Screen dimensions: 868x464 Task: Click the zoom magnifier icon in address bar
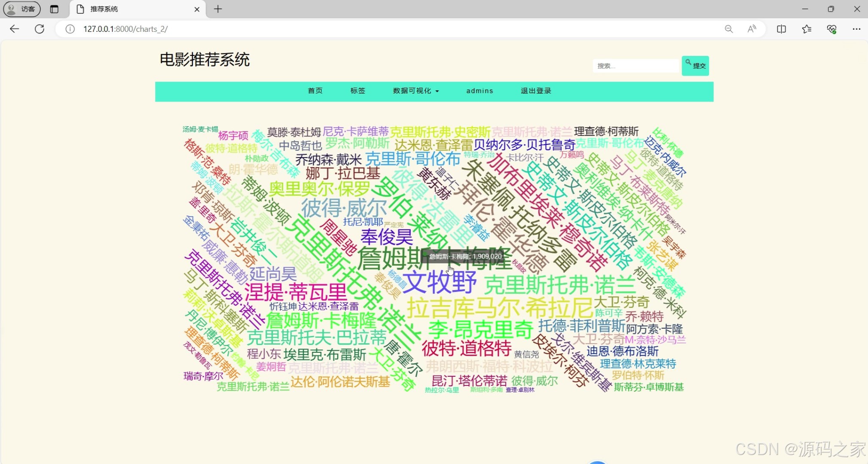click(729, 29)
